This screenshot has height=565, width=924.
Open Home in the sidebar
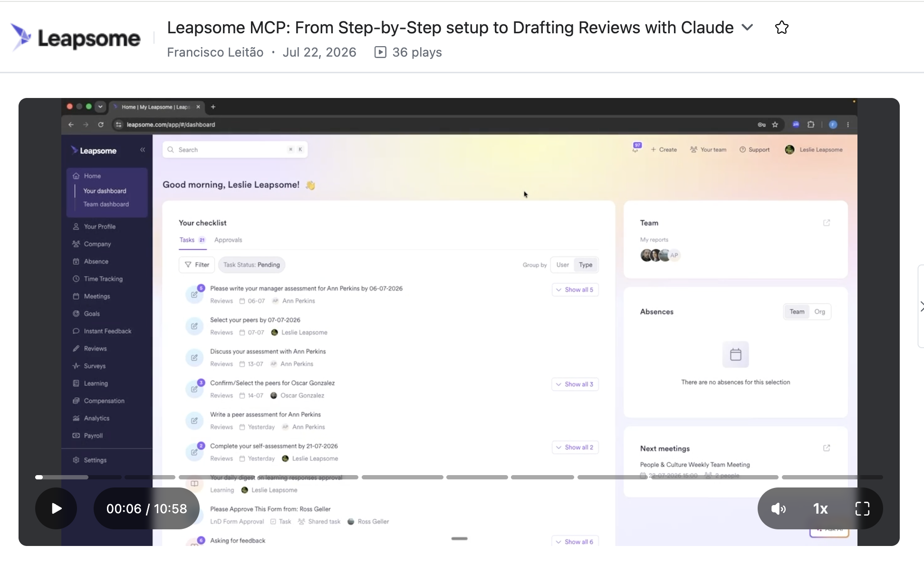92,176
